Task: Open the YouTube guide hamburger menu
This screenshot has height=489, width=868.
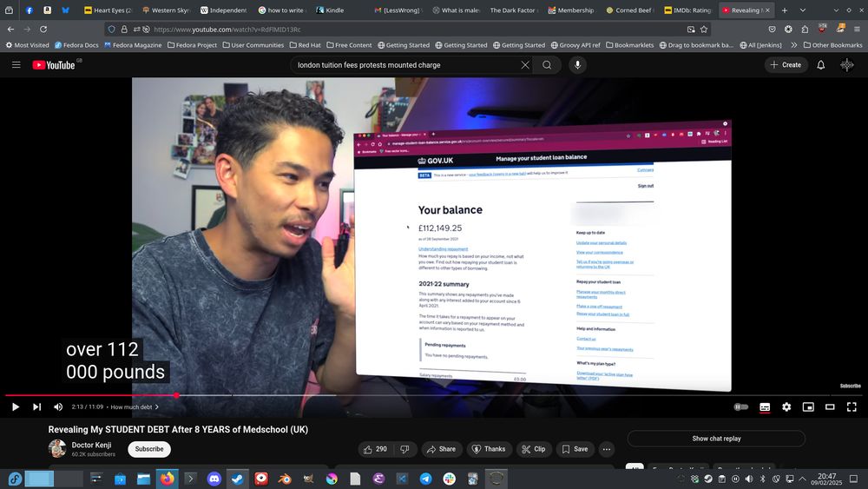Action: 16,65
